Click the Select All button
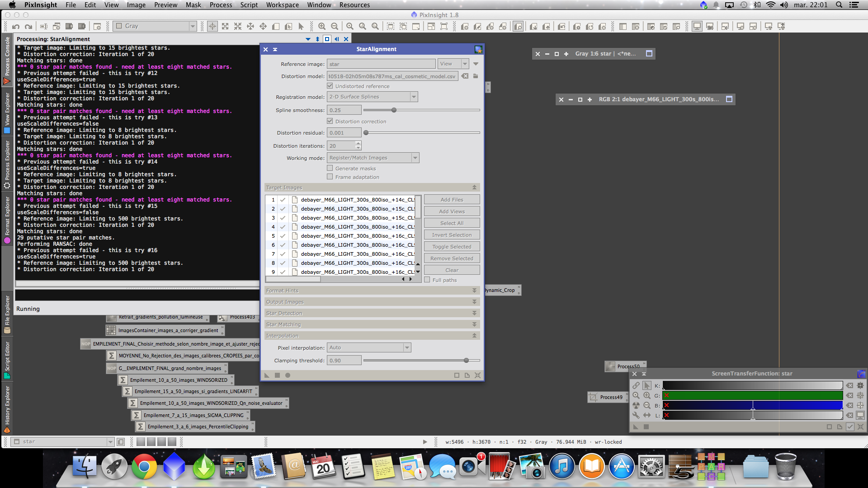The height and width of the screenshot is (488, 868). tap(452, 223)
